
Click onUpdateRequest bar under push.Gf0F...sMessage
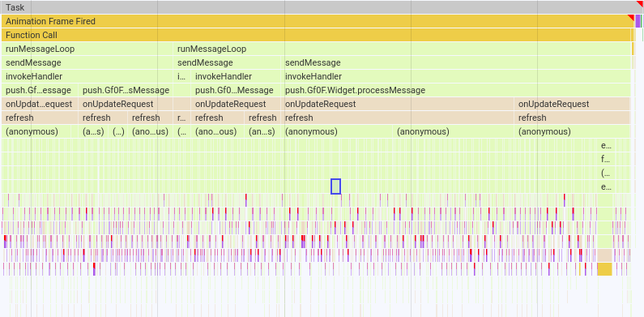pos(126,104)
